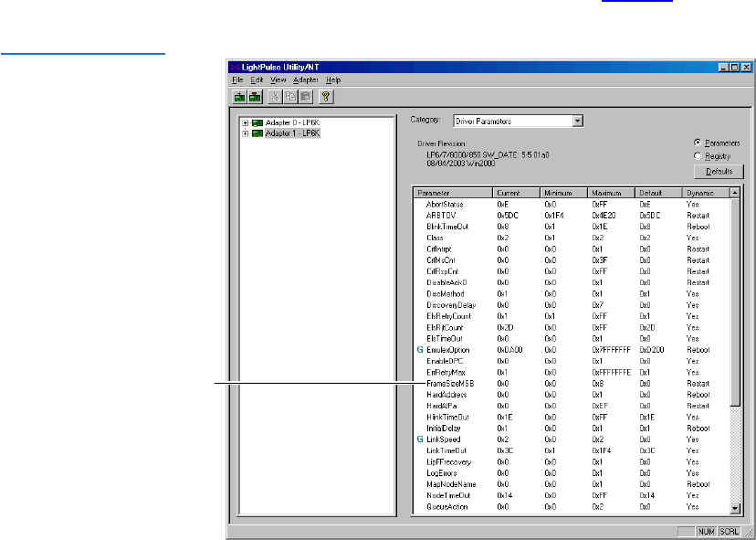Viewport: 756px width, 540px height.
Task: Select the Class parameter
Action: [435, 238]
